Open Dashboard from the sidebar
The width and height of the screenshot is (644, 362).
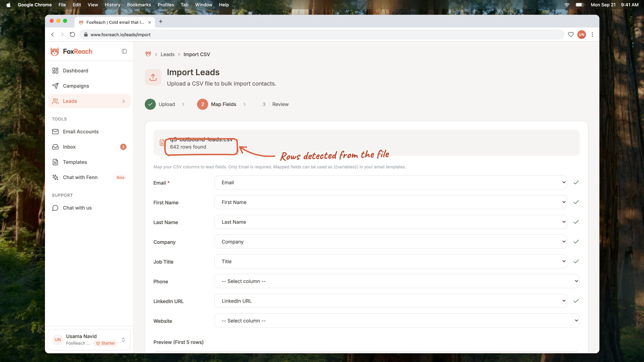click(89, 71)
